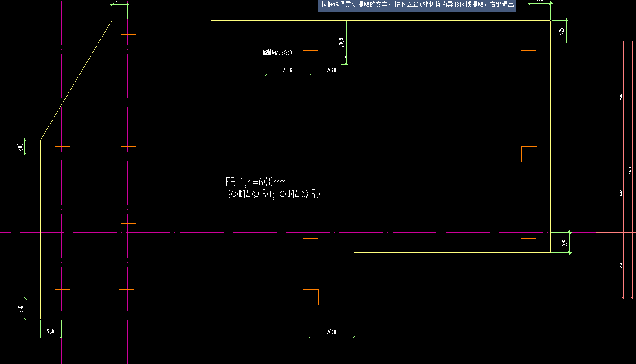Pick the "2000" dimension directly under the Φ12@300 note
This screenshot has height=364, width=636.
coord(288,70)
